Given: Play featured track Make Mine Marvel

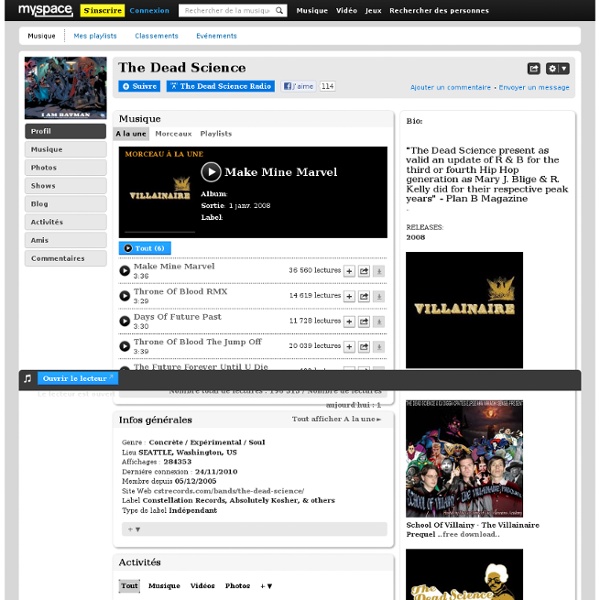Looking at the screenshot, I should click(211, 172).
